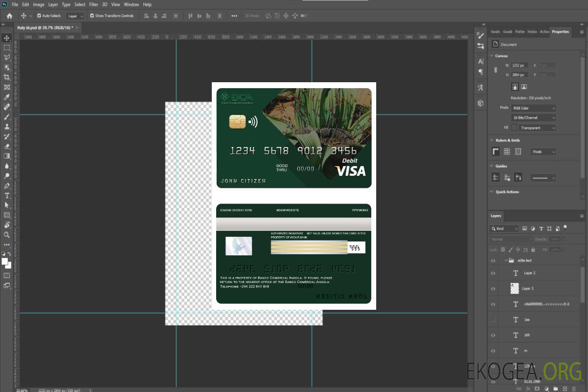588x392 pixels.
Task: Toggle the rulers button in Rulers & Grids
Action: coord(495,151)
